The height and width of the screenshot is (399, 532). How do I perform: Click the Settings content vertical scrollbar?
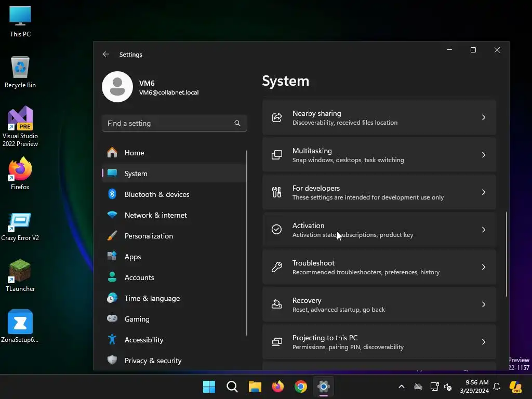click(x=507, y=255)
